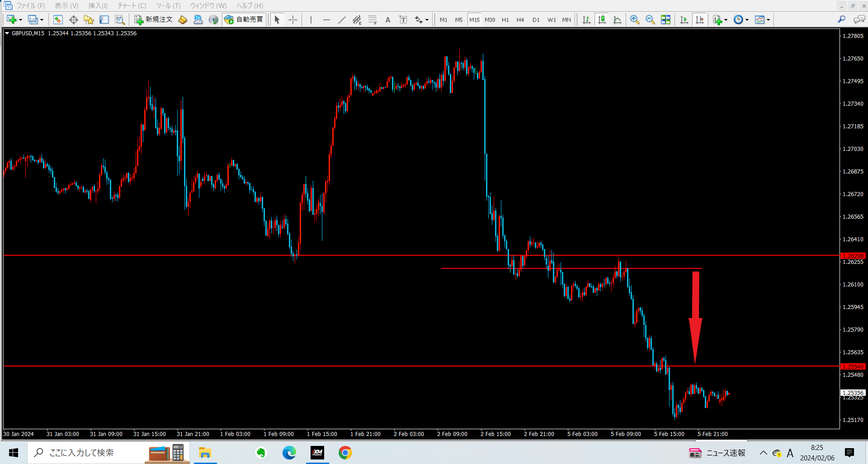Open the chat bubbles icon
The height and width of the screenshot is (464, 868).
[x=859, y=19]
